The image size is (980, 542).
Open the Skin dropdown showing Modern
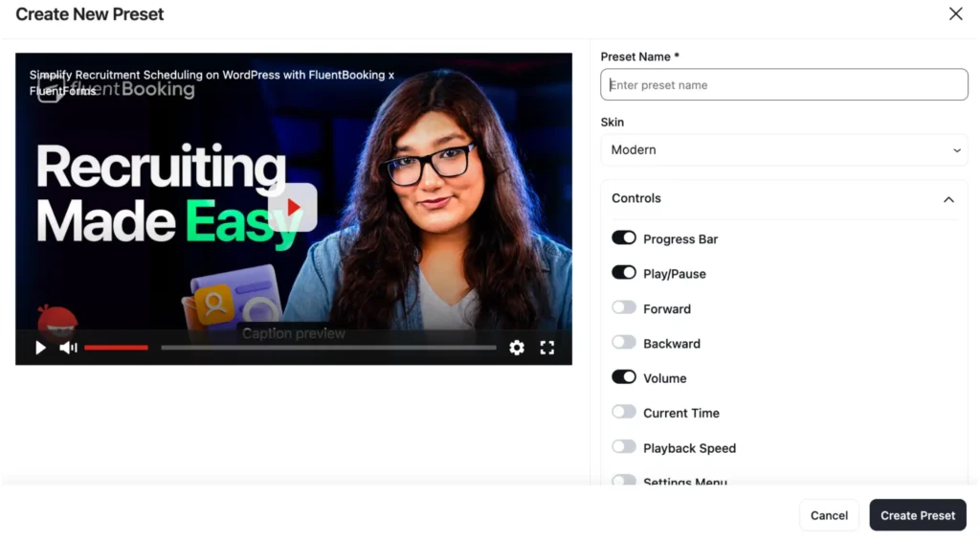click(x=784, y=150)
